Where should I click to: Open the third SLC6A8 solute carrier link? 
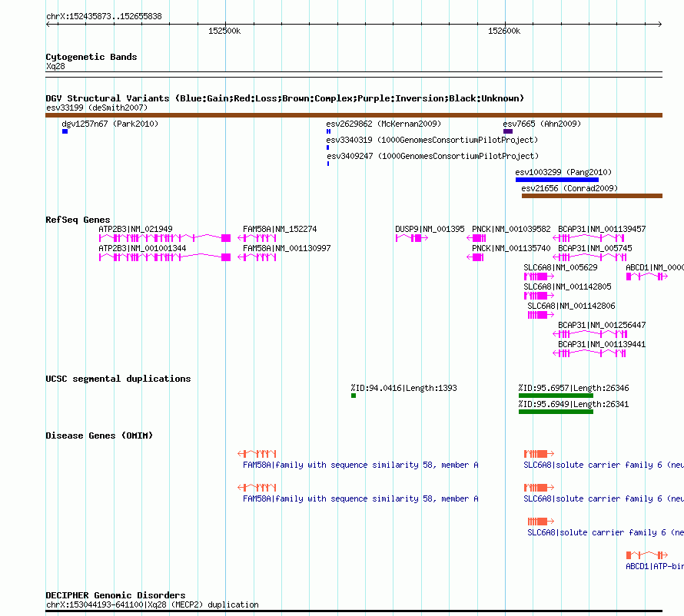click(x=606, y=532)
